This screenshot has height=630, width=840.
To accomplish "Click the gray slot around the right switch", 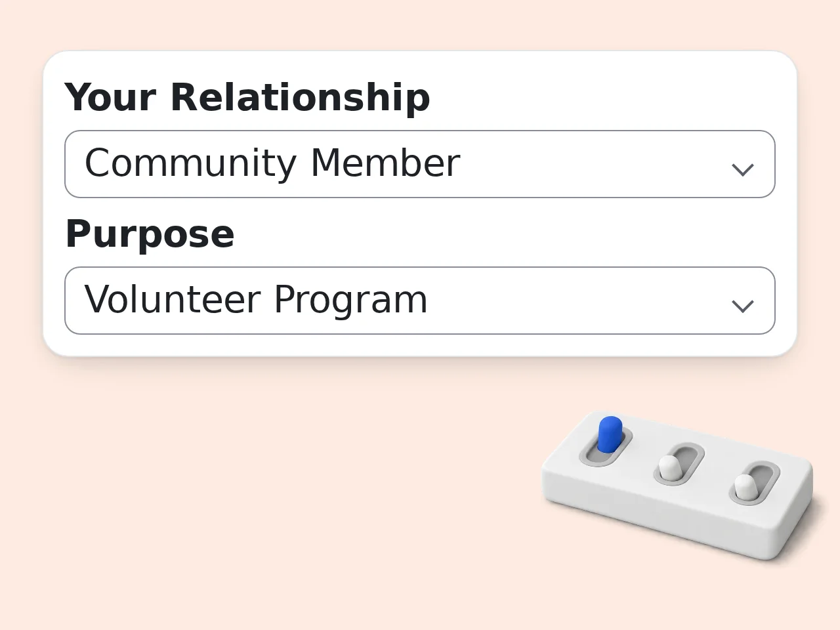I will (x=755, y=484).
